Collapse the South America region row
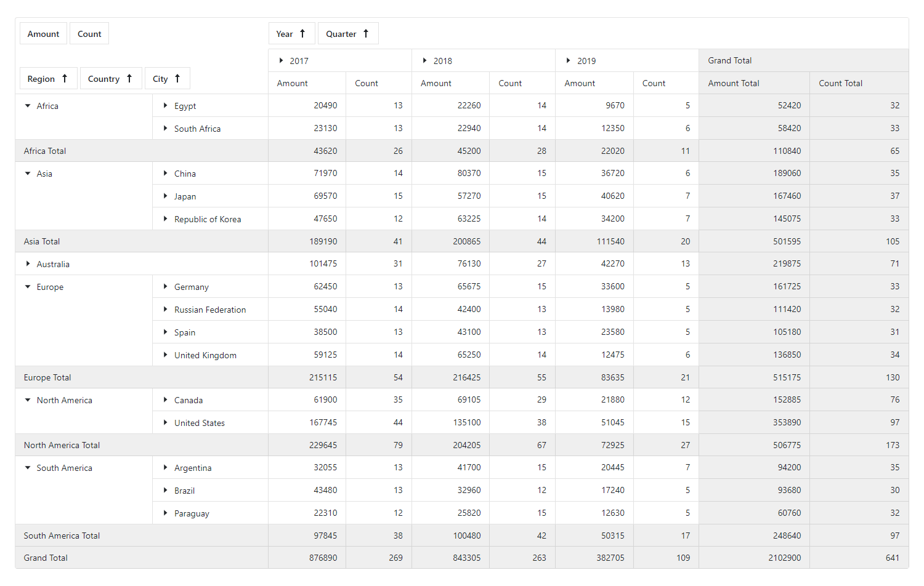This screenshot has height=586, width=924. pyautogui.click(x=28, y=468)
